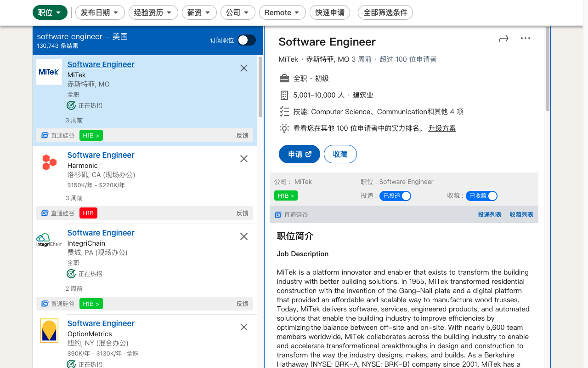This screenshot has height=368, width=588.
Task: Click the 正在热招 target icon on IntegriChain card
Action: 71,274
